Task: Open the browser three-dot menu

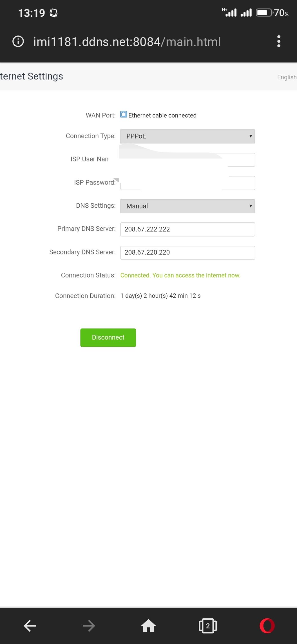Action: tap(279, 41)
